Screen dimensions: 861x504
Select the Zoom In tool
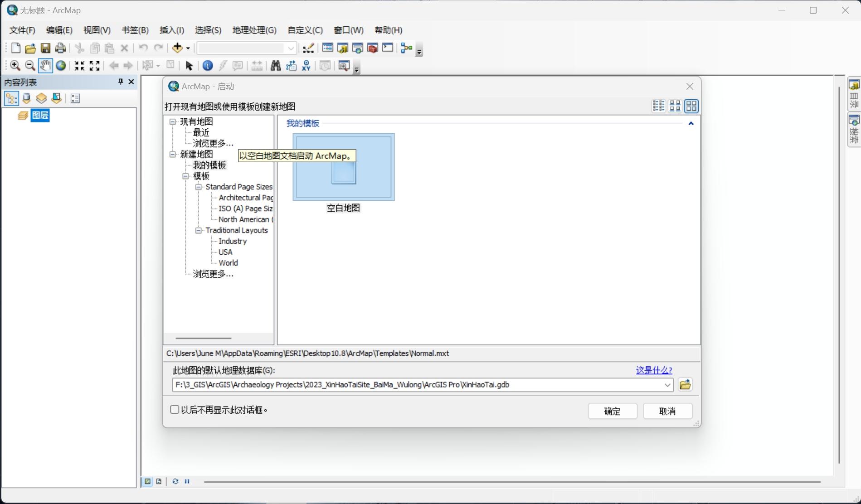click(x=15, y=66)
